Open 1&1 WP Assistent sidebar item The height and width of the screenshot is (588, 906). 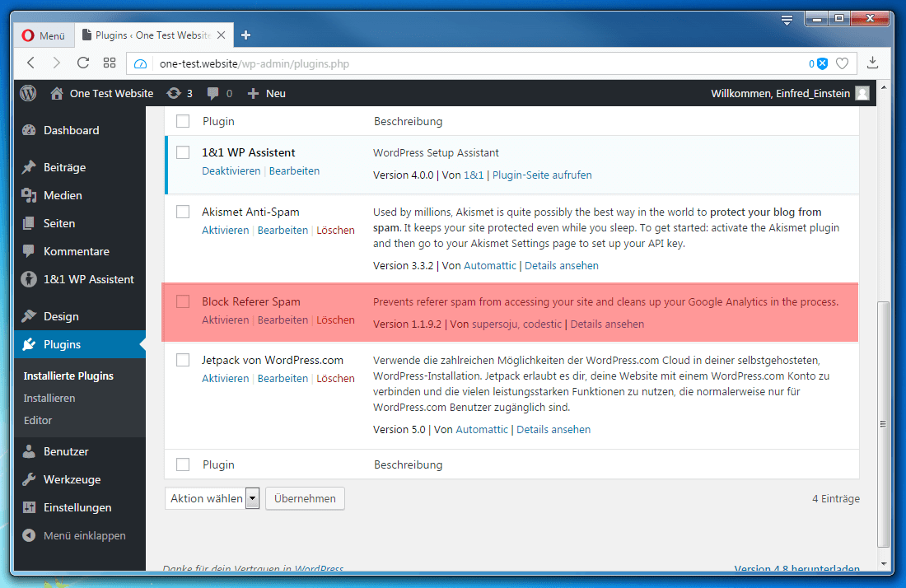(80, 279)
